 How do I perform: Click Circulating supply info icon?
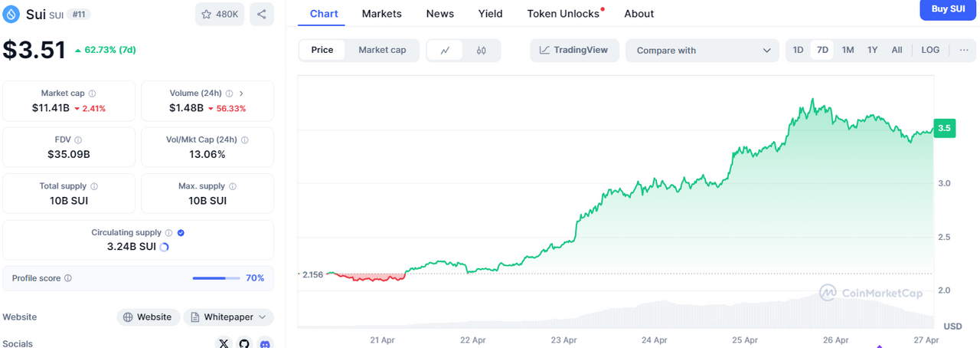coord(169,233)
